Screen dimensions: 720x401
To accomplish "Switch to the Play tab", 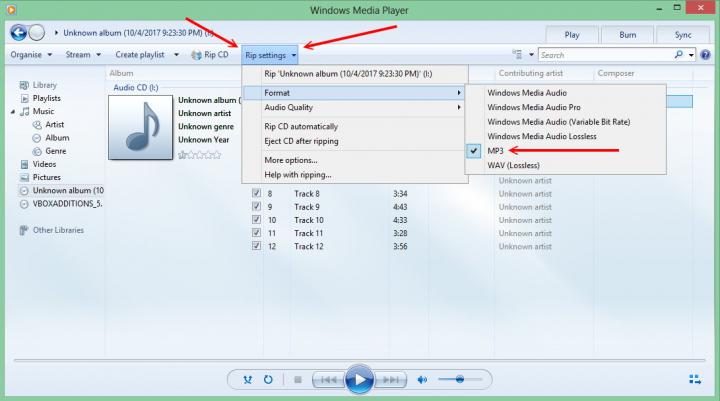I will tap(572, 35).
